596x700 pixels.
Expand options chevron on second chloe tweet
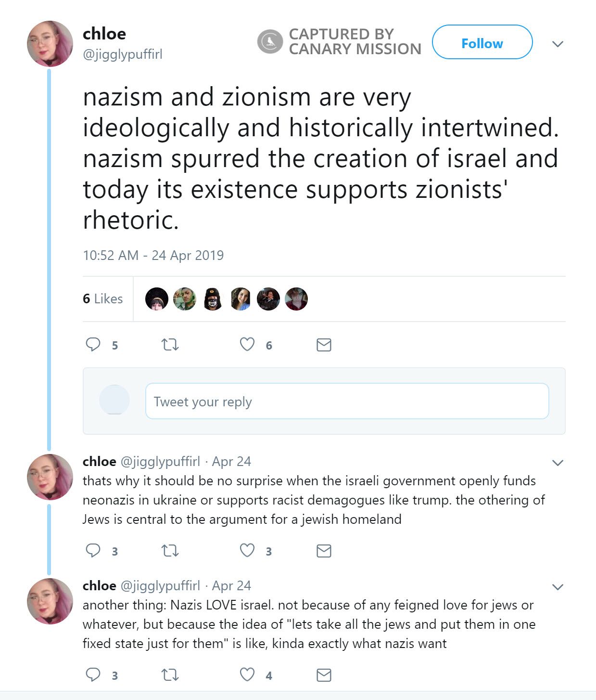pyautogui.click(x=558, y=463)
